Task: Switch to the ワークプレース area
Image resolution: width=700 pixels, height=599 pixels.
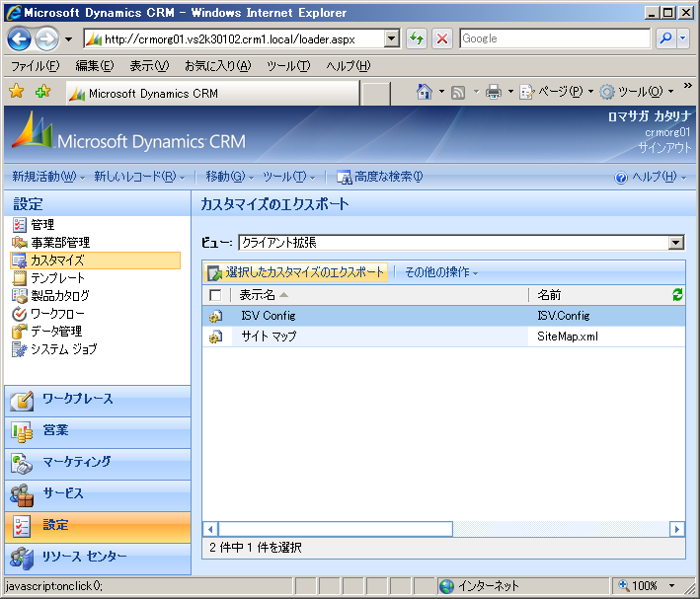Action: coord(98,401)
